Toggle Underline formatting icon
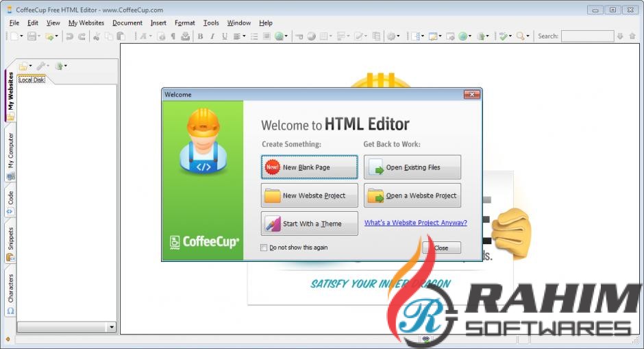The image size is (644, 349). coord(225,36)
